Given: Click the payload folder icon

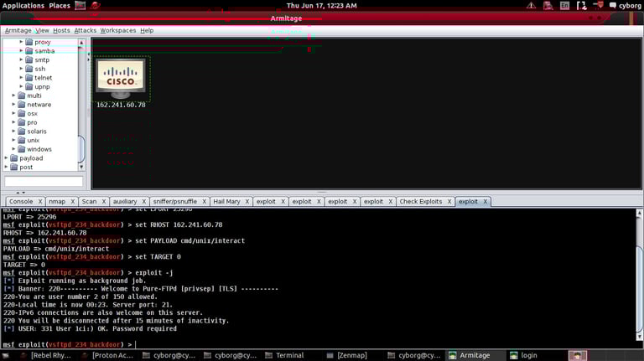Looking at the screenshot, I should click(x=14, y=158).
